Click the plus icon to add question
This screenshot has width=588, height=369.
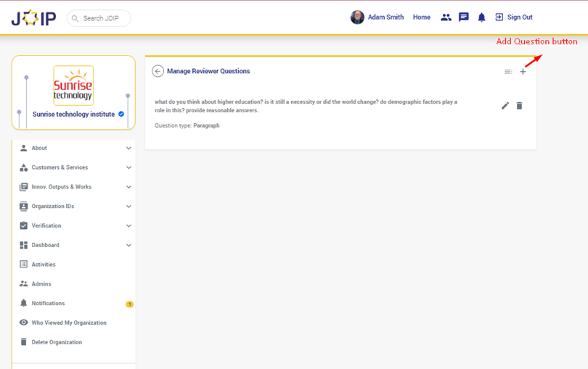[x=523, y=72]
